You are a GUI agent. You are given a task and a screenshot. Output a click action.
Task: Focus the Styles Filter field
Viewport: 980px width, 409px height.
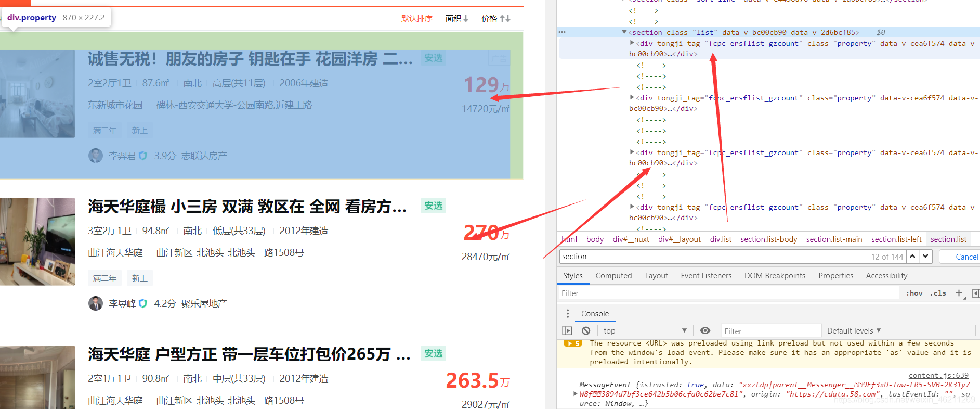click(728, 293)
